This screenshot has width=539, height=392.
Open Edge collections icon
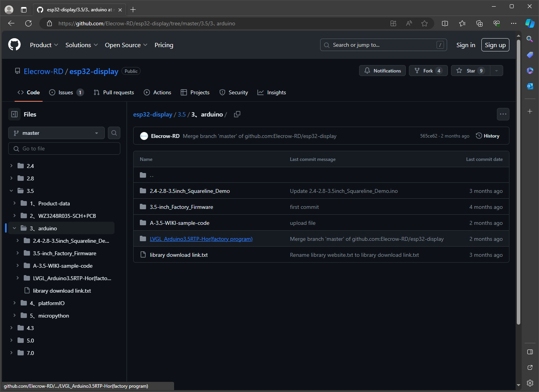coord(479,23)
